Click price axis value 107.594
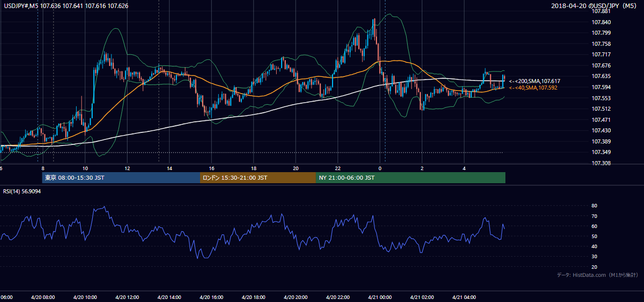 click(602, 87)
